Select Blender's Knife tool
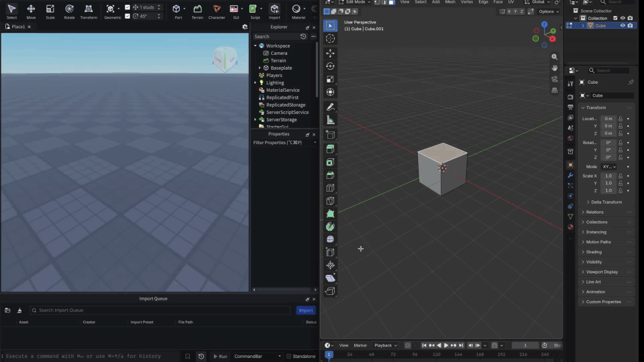 pyautogui.click(x=330, y=201)
